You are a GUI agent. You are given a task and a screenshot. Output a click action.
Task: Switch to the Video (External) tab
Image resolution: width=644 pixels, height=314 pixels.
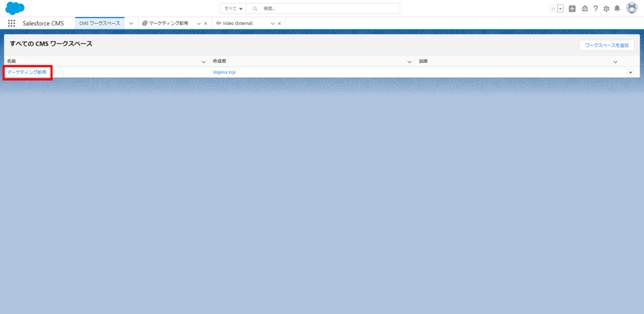tap(237, 24)
